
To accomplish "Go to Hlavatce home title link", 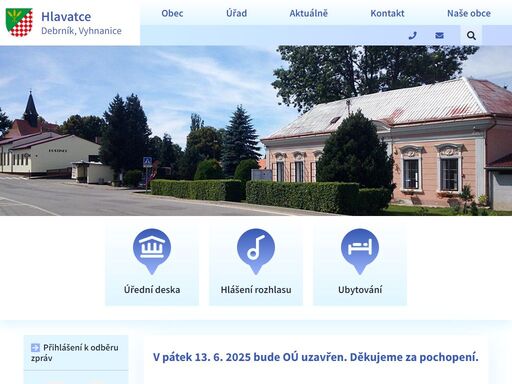I will coord(66,16).
